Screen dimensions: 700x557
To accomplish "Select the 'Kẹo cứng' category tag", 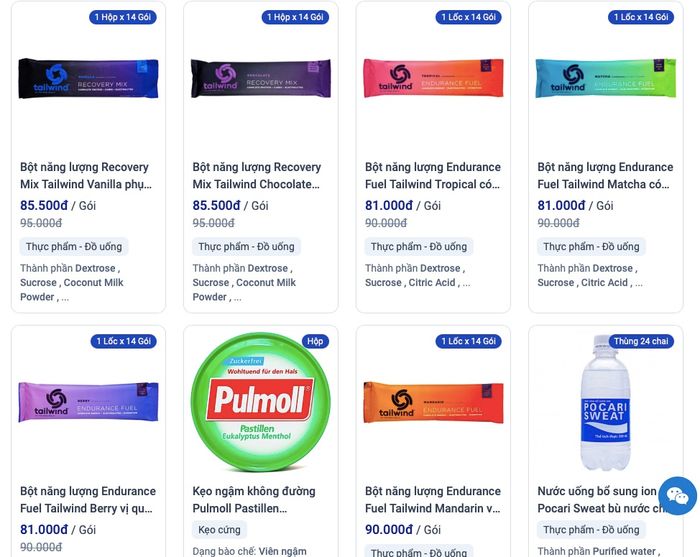I will [x=219, y=530].
